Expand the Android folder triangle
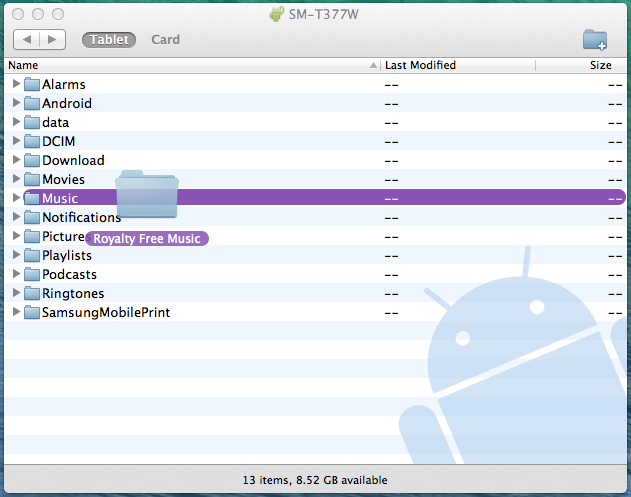 [x=16, y=103]
